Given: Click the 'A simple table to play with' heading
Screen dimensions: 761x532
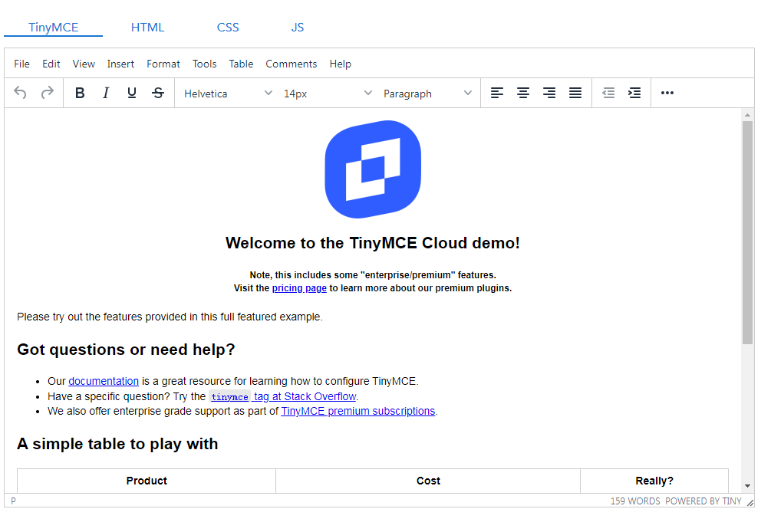Looking at the screenshot, I should (117, 444).
